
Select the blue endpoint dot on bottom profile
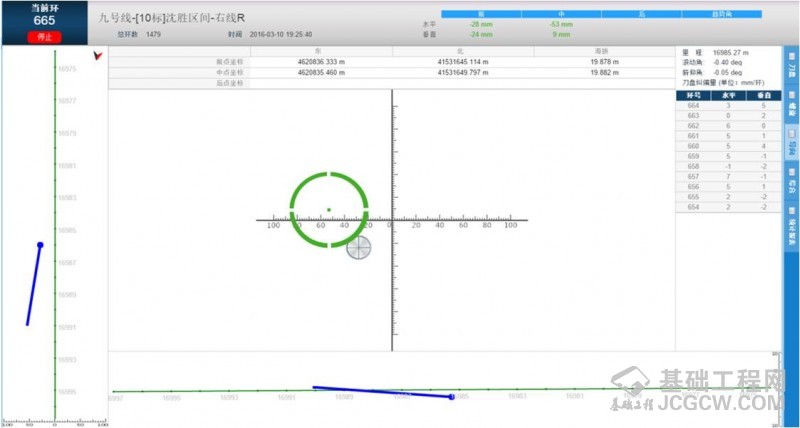pyautogui.click(x=452, y=397)
